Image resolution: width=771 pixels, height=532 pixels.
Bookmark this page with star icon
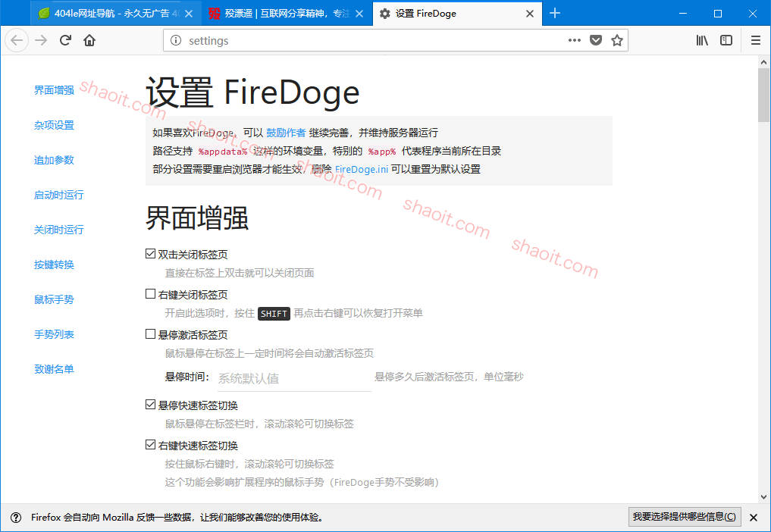tap(617, 40)
